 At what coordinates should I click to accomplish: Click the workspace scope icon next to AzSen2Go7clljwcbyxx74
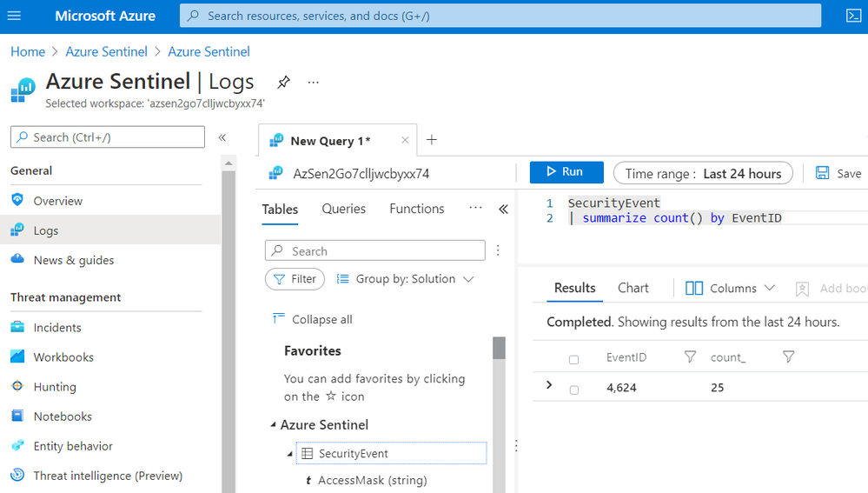(275, 173)
